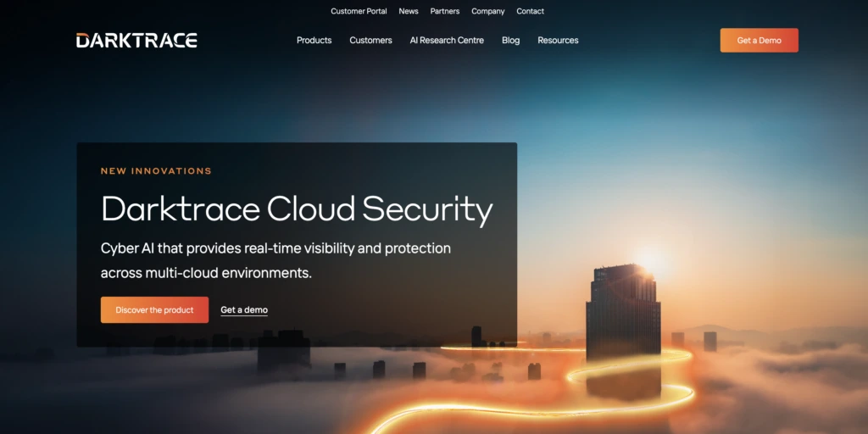Screen dimensions: 868x434
Task: Click the Darktrace Cloud Security heading
Action: click(x=297, y=210)
